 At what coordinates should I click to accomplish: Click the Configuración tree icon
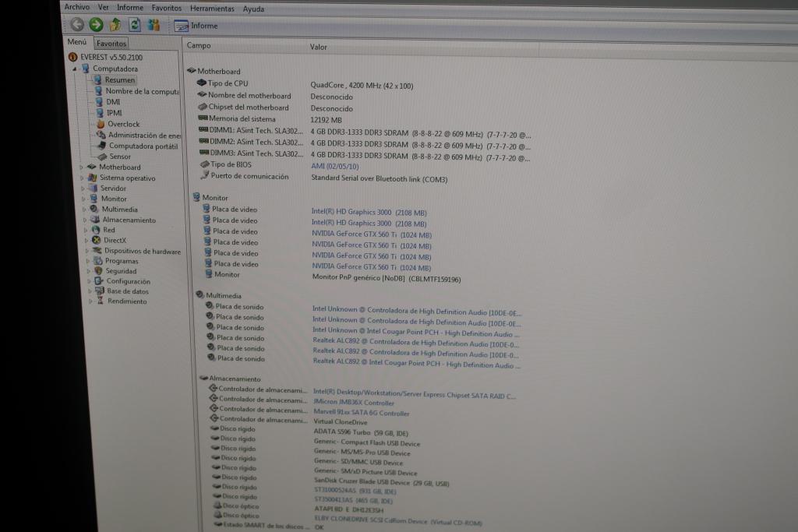tap(99, 281)
